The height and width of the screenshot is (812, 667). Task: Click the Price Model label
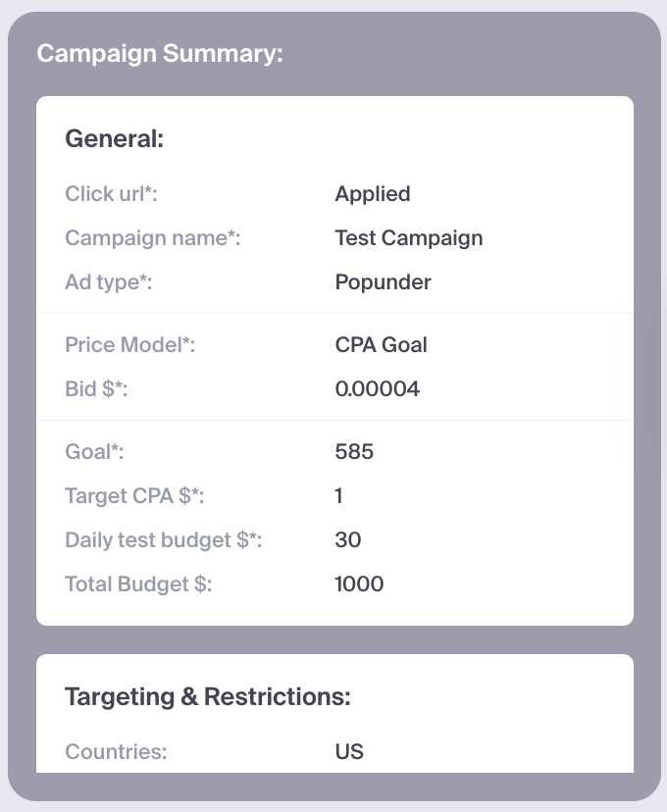[x=130, y=345]
